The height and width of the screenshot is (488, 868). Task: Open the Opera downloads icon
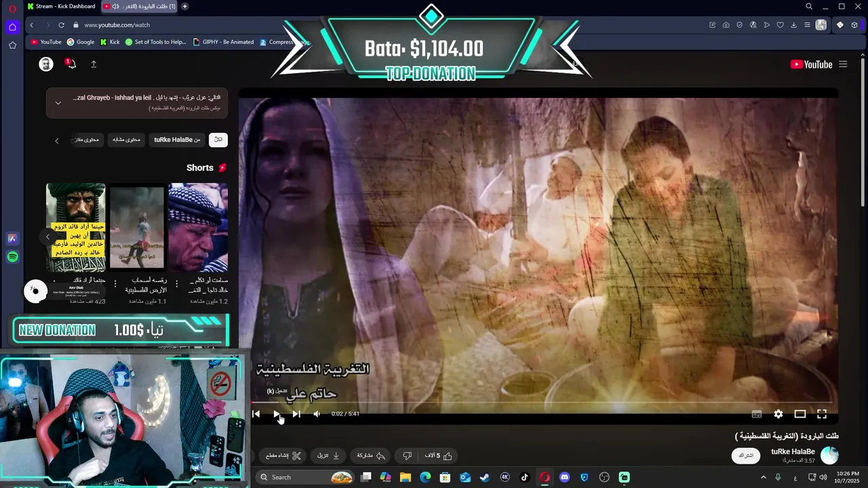(x=793, y=25)
